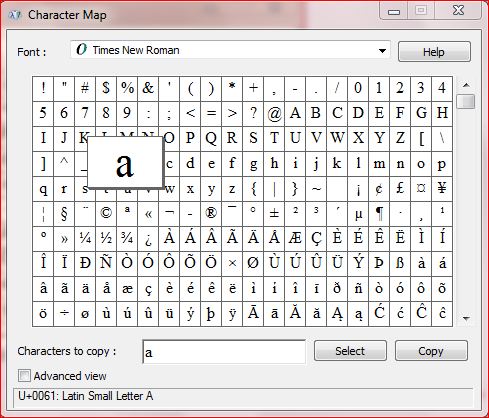Select the ampersand & character
The image size is (489, 418).
tap(148, 89)
